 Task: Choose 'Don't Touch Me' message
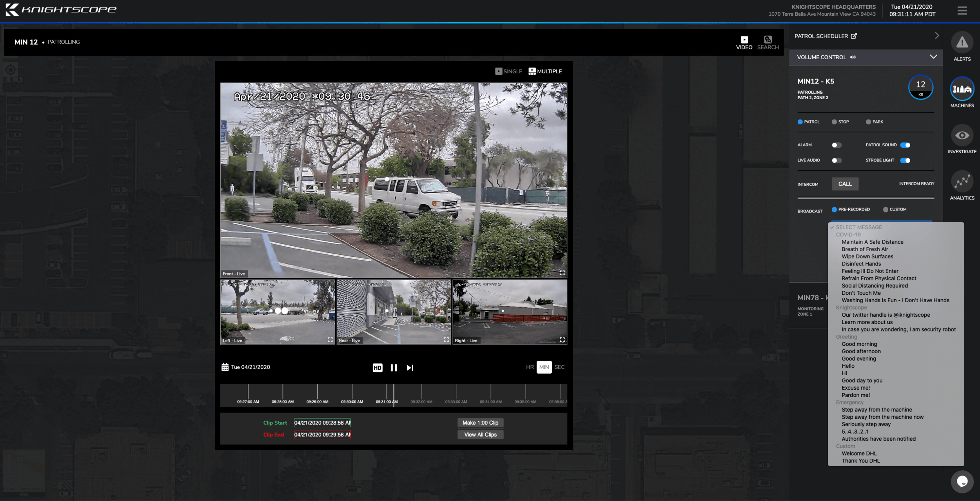pos(861,293)
